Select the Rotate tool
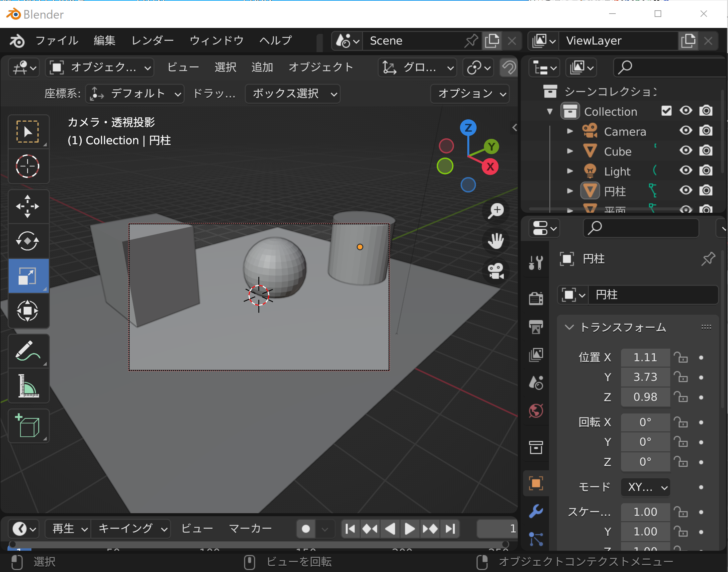The height and width of the screenshot is (572, 728). pos(28,241)
